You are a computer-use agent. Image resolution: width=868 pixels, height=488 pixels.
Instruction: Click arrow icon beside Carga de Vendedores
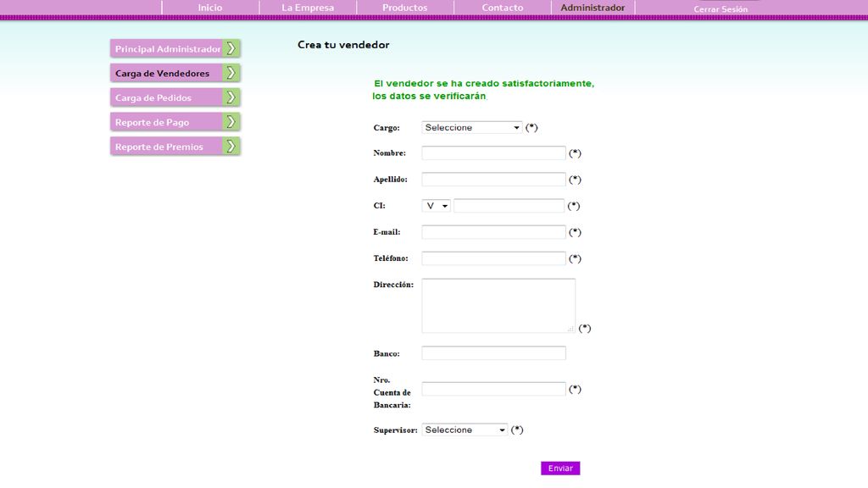[x=231, y=73]
